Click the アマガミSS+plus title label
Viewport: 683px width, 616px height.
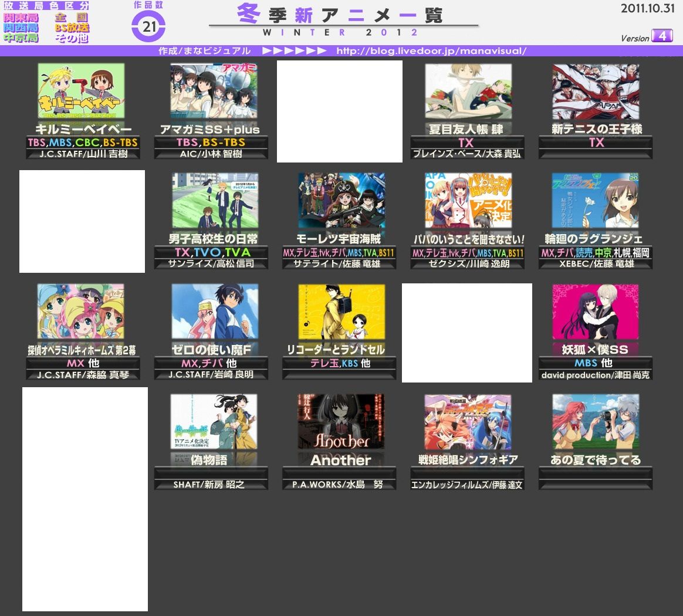click(210, 130)
